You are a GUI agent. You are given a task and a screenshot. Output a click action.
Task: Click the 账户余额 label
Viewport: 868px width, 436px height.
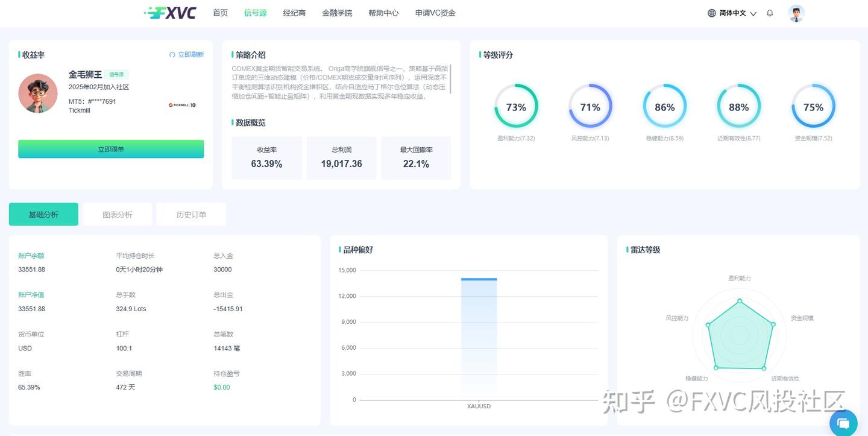[x=31, y=256]
